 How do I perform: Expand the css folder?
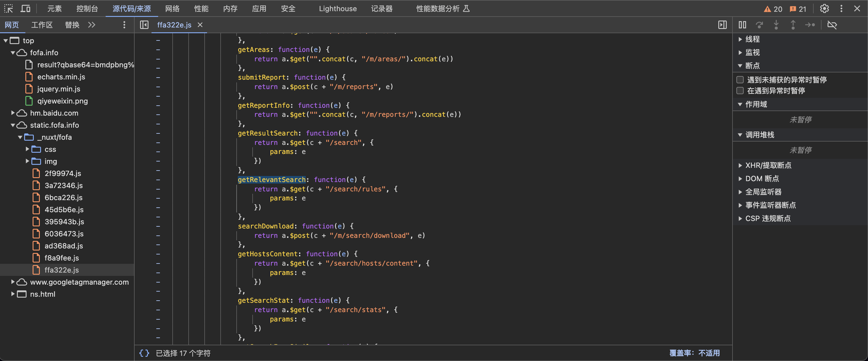(27, 149)
